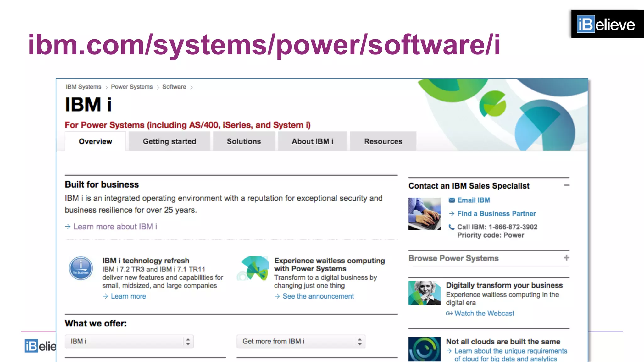Click the iBelieve logo at top right
Viewport: 644px width, 362px height.
click(x=607, y=24)
